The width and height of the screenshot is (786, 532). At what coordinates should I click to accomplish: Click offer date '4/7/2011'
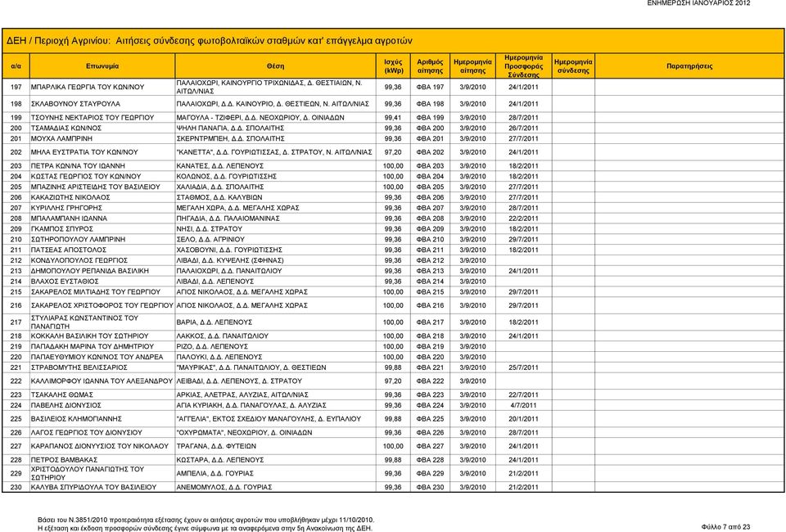(x=523, y=405)
